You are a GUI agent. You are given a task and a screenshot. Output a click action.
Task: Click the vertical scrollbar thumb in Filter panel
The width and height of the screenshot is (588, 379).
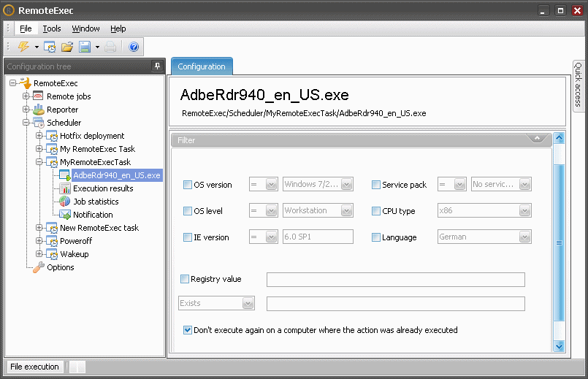tap(559, 242)
